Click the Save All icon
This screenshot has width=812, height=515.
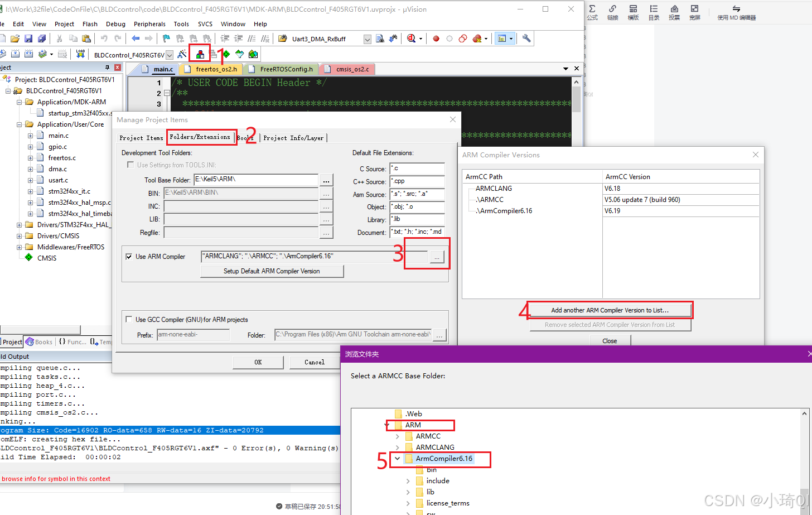(42, 38)
